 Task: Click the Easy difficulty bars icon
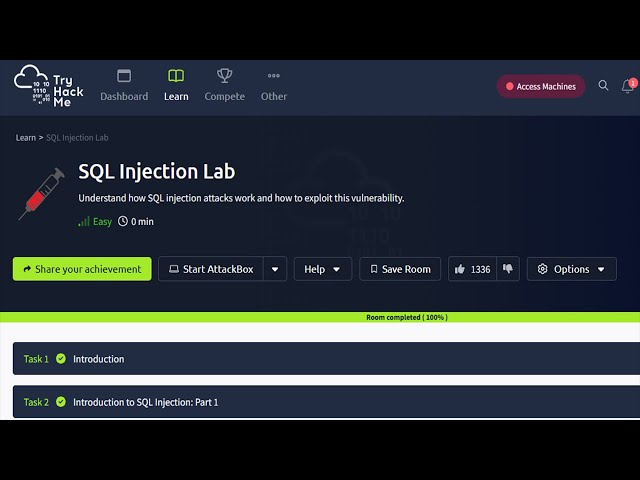pos(84,222)
